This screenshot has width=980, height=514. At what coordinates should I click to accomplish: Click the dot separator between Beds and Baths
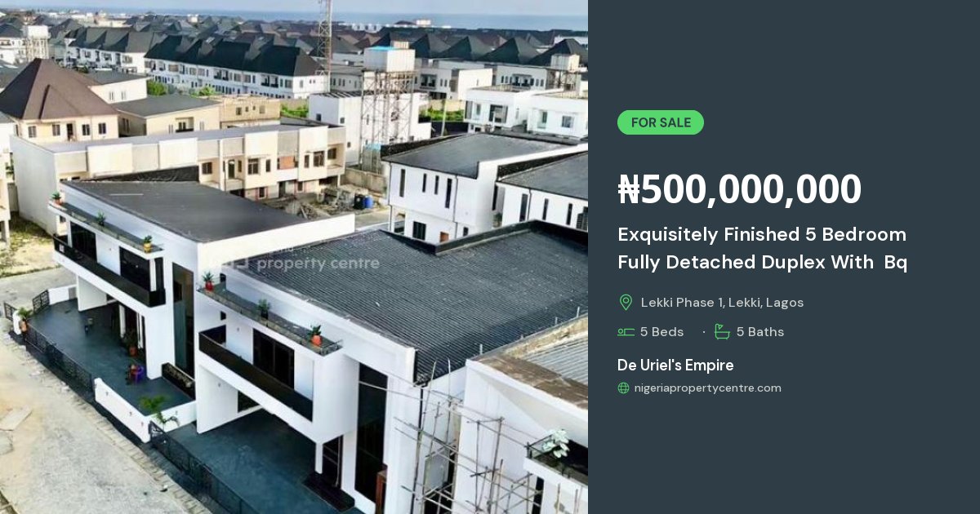click(703, 332)
